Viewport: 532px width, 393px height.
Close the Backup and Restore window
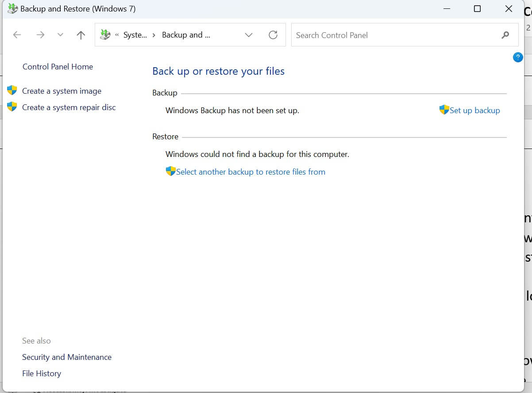pyautogui.click(x=509, y=9)
